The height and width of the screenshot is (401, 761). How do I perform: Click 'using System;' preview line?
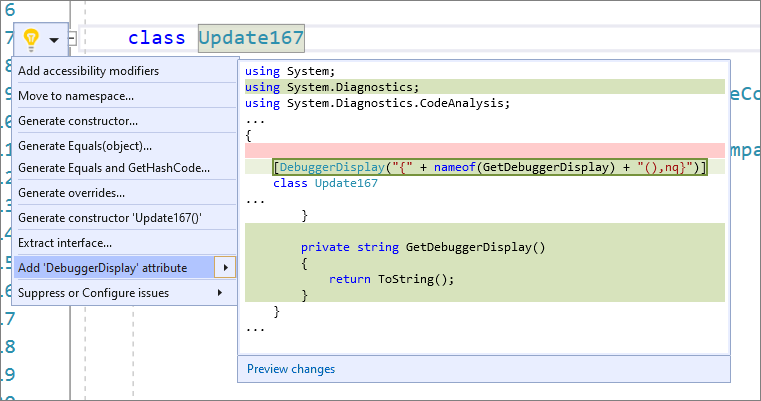[x=290, y=71]
